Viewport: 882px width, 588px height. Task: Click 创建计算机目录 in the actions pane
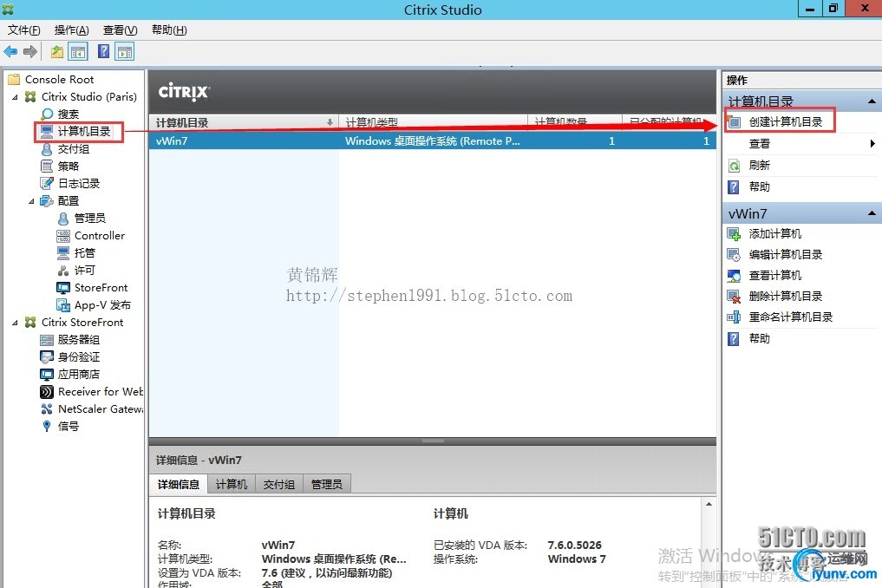[x=785, y=122]
